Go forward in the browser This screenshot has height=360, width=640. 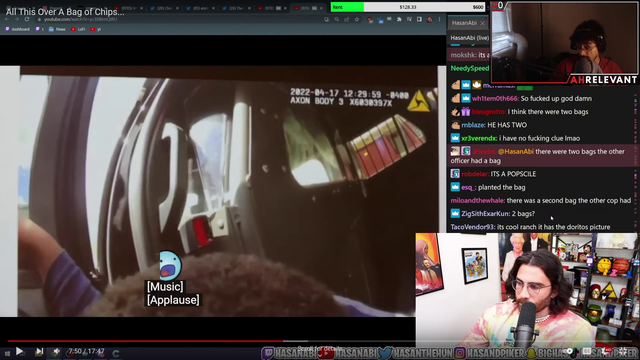click(17, 19)
